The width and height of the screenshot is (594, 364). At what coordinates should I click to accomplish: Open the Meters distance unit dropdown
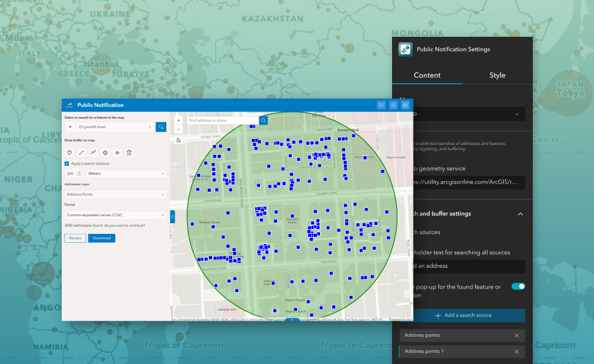(127, 173)
